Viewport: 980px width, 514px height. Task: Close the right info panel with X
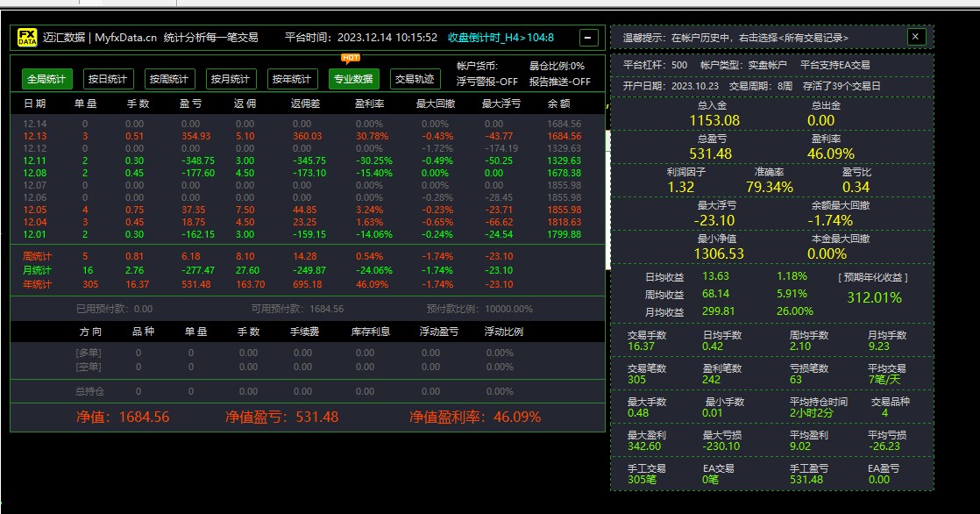[x=916, y=36]
